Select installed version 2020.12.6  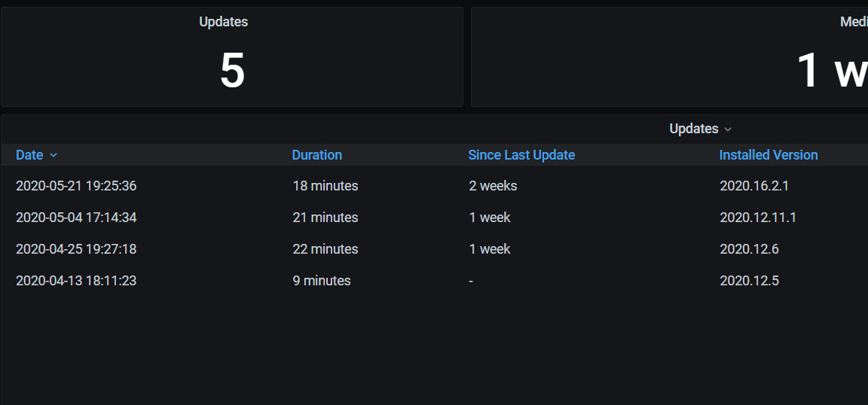tap(750, 249)
